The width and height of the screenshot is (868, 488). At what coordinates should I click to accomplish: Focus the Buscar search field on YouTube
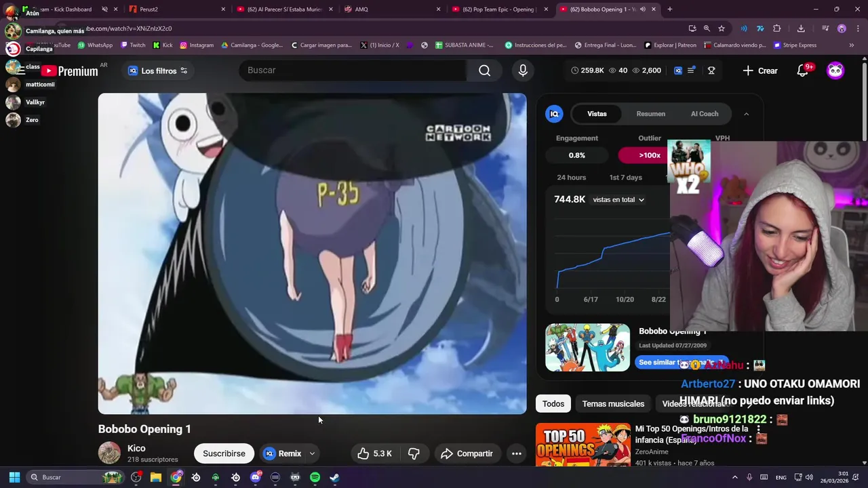click(353, 70)
